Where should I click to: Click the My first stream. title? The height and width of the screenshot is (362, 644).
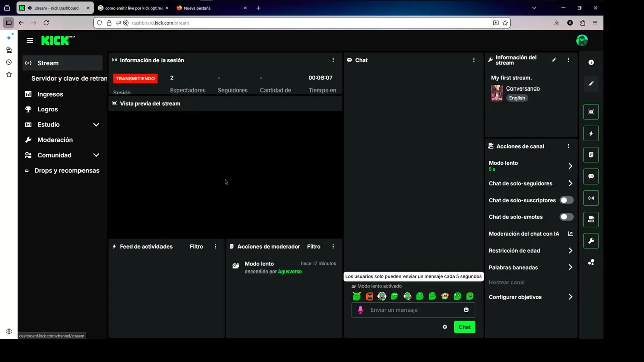click(x=511, y=78)
